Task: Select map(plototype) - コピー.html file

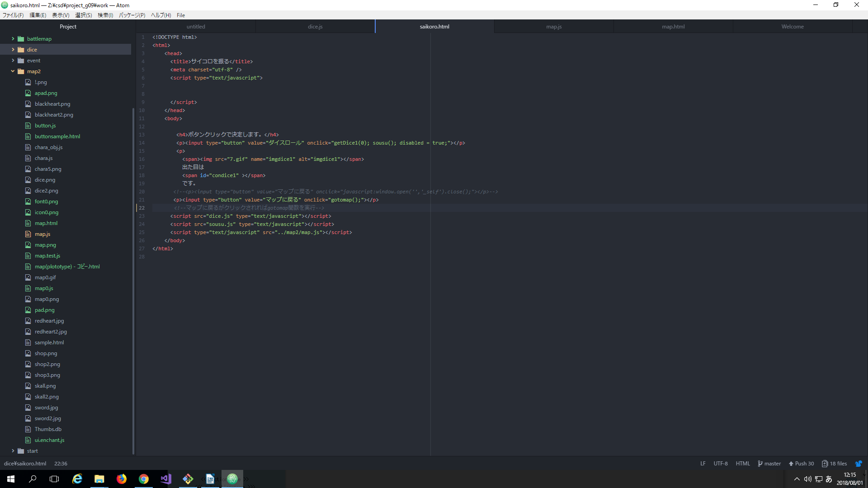Action: pyautogui.click(x=67, y=267)
